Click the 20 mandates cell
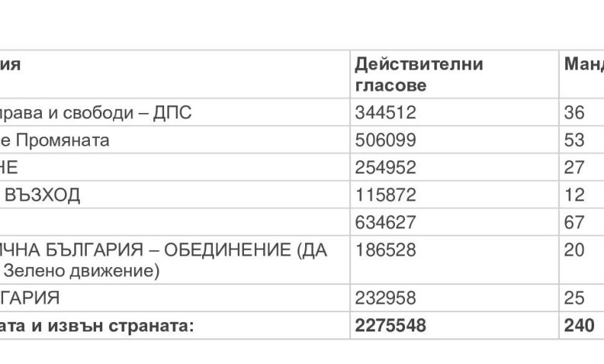Image resolution: width=604 pixels, height=364 pixels. (x=575, y=249)
